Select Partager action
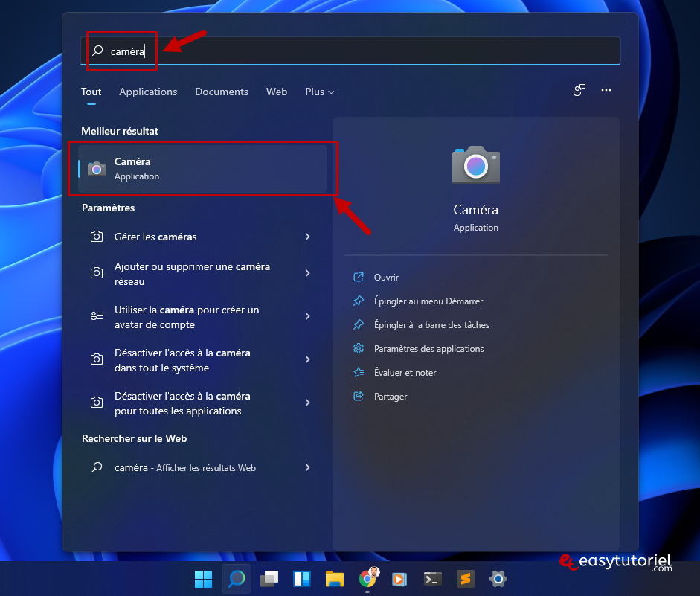Screen dimensions: 700x596 pyautogui.click(x=391, y=397)
